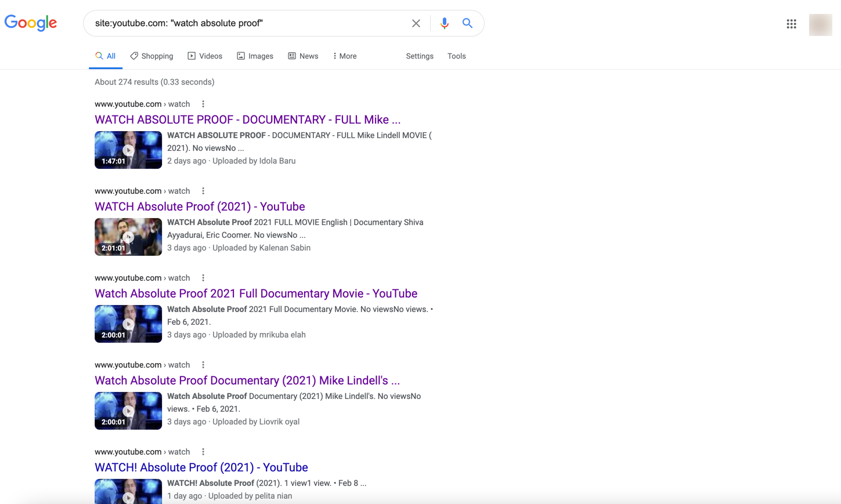Expand the More search categories menu
The height and width of the screenshot is (504, 841).
pos(344,56)
